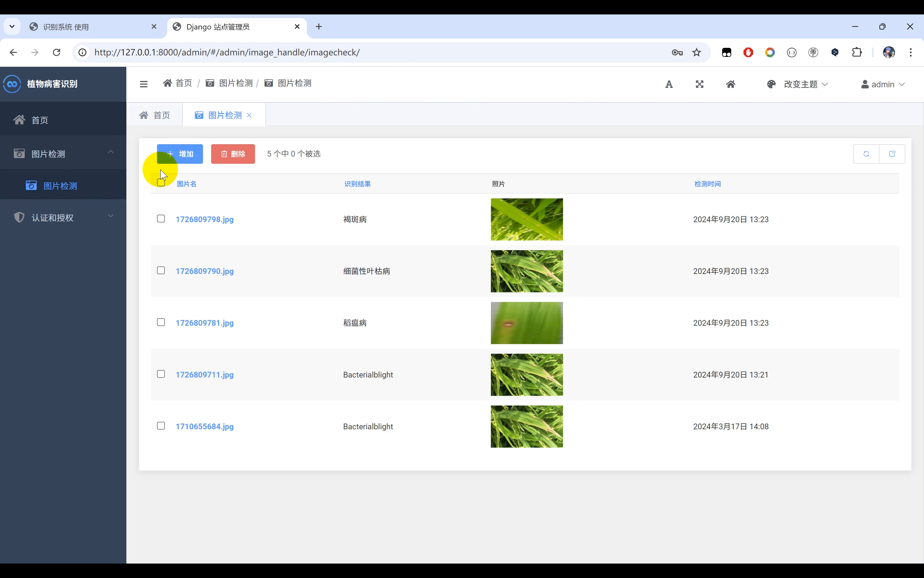Close the 识别系统 使用 browser tab
This screenshot has height=578, width=924.
[154, 27]
